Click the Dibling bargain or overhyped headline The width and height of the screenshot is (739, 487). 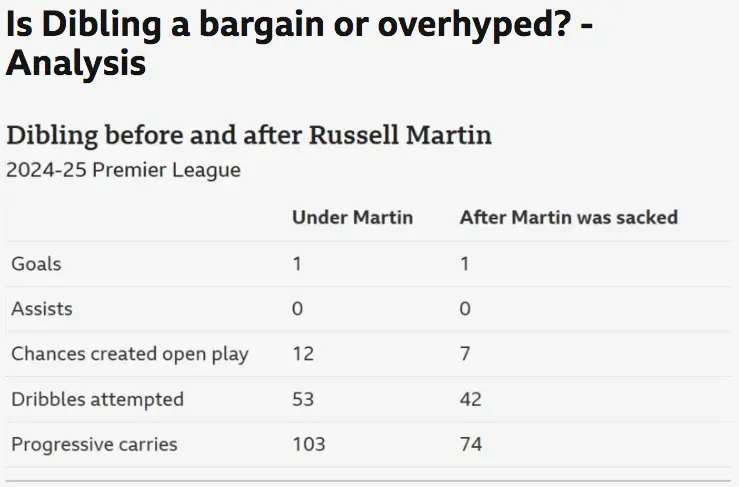click(300, 44)
